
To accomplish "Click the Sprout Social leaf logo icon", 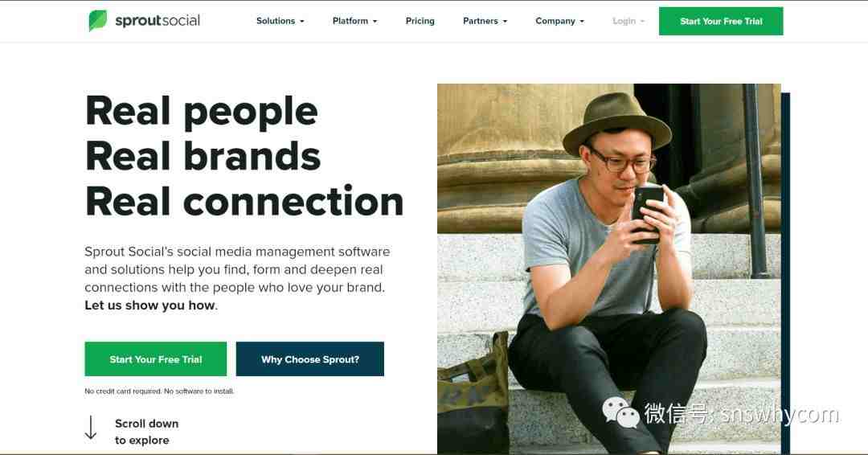I will click(98, 20).
